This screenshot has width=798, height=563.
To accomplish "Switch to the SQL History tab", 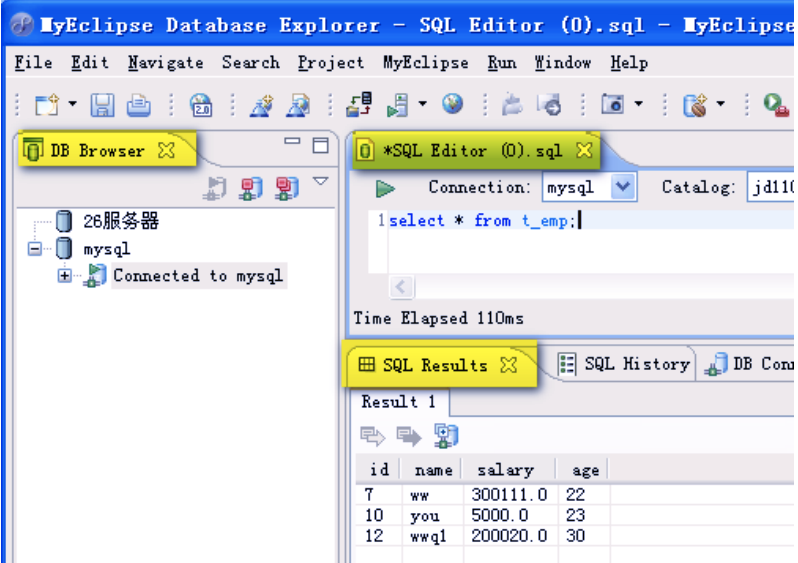I will point(626,364).
